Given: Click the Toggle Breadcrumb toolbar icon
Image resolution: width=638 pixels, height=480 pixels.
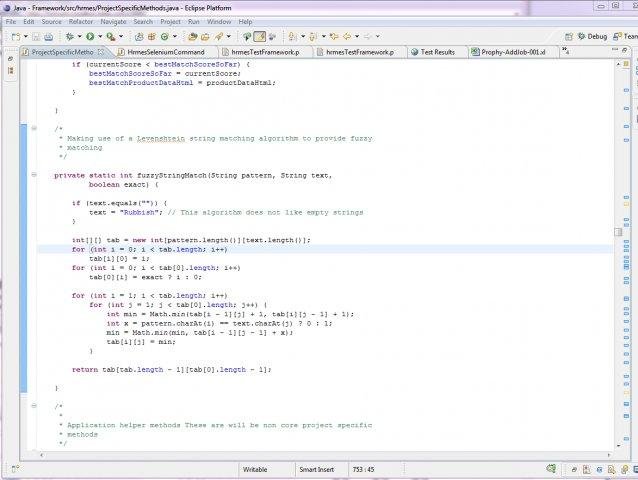Looking at the screenshot, I should pyautogui.click(x=247, y=37).
